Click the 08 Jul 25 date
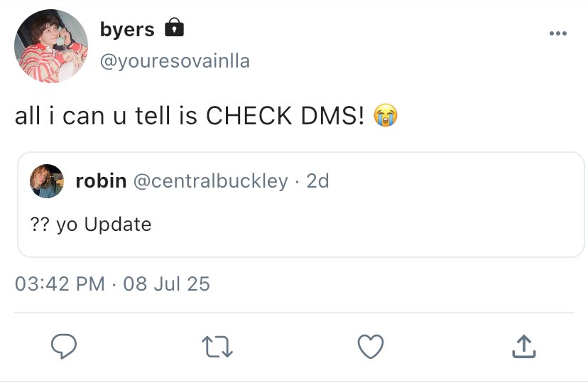This screenshot has width=588, height=383. pos(167,284)
